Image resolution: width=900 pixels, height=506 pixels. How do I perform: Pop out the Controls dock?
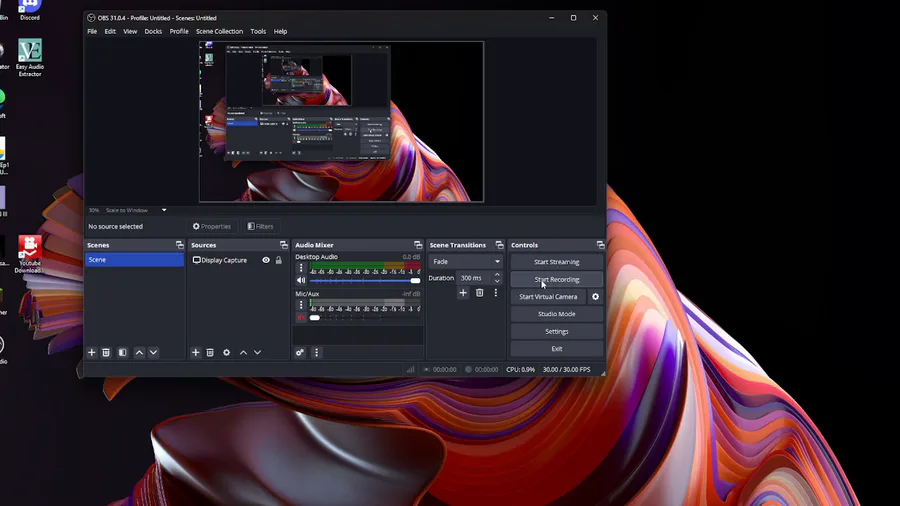coord(600,245)
